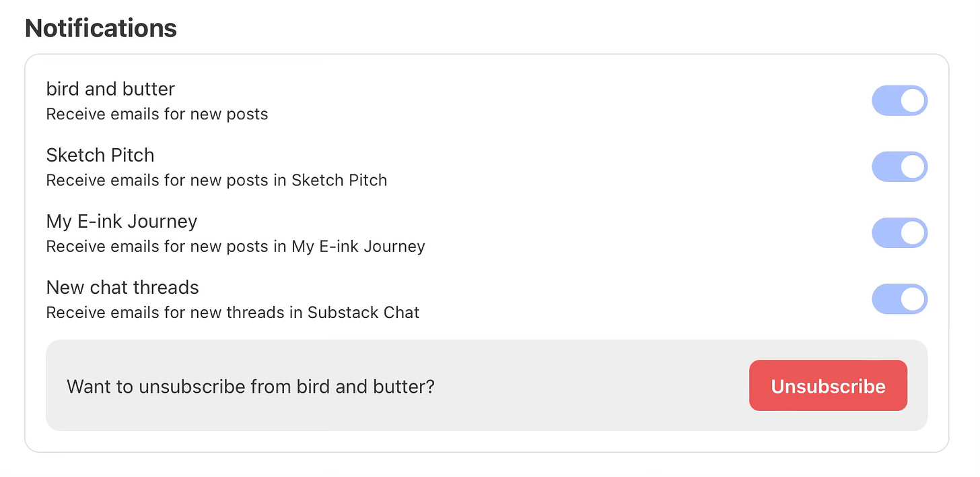Screen dimensions: 980x477
Task: Click the red Unsubscribe button
Action: [x=828, y=386]
